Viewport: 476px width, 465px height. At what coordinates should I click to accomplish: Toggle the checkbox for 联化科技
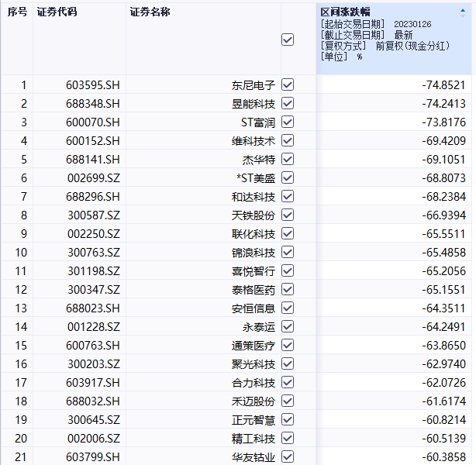[x=288, y=233]
